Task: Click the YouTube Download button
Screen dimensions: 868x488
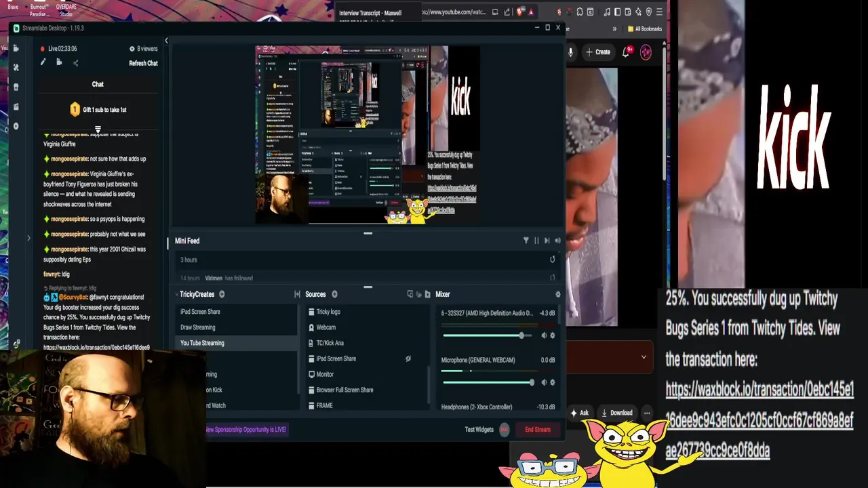Action: (616, 413)
